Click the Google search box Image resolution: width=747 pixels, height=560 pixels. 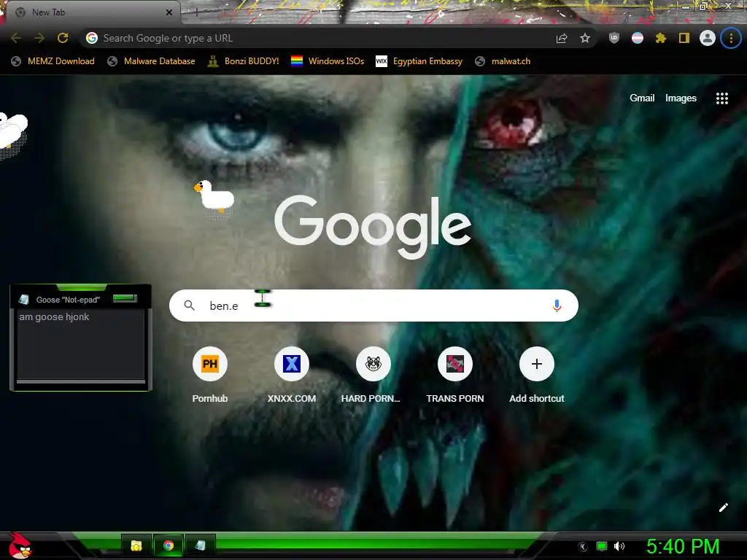pos(373,306)
